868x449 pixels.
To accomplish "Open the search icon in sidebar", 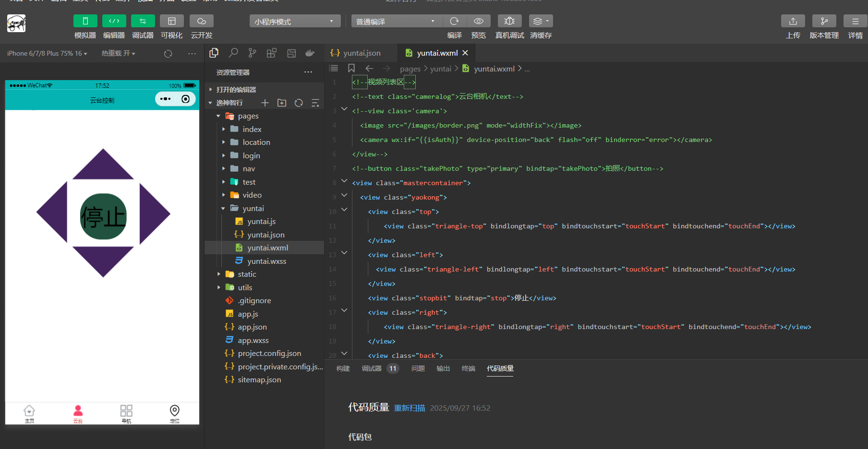I will [x=233, y=53].
